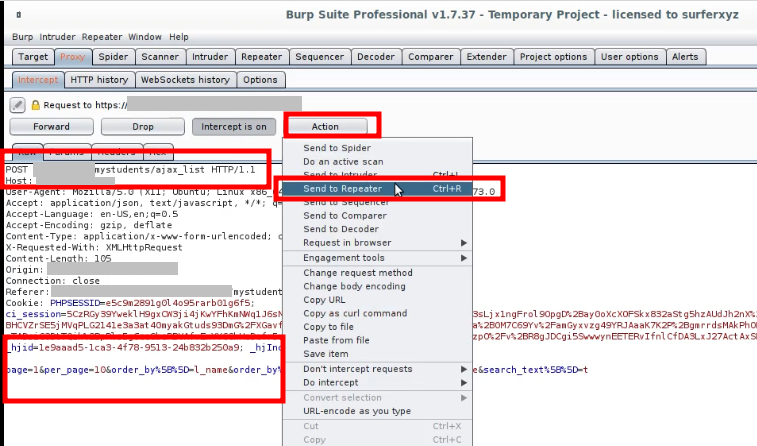This screenshot has width=757, height=446.
Task: Open the Extender tab
Action: click(487, 56)
